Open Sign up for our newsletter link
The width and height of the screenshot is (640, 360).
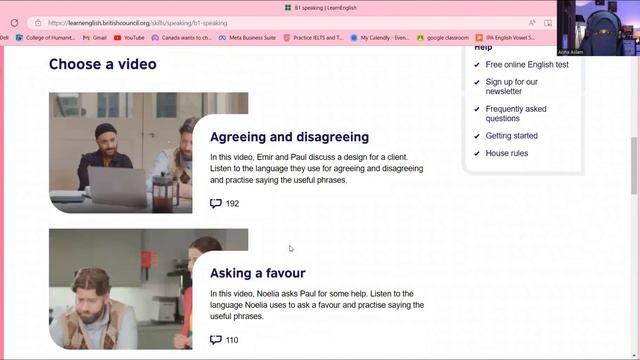(x=511, y=87)
